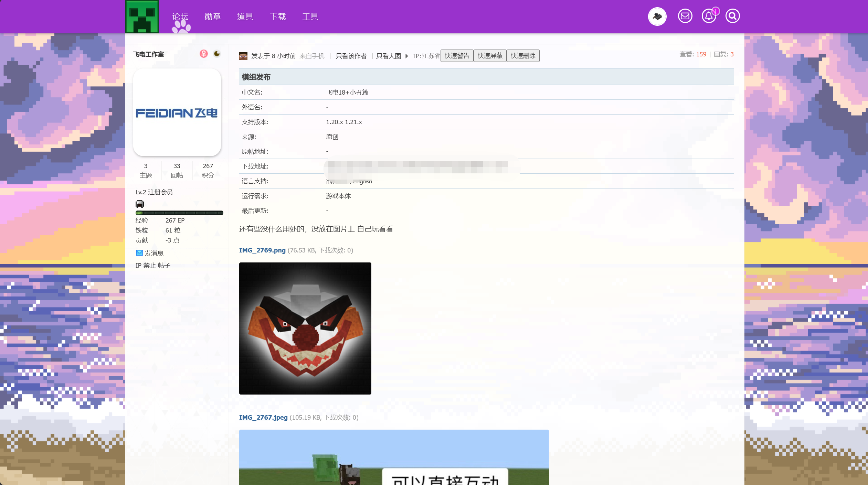
Task: Click the dark moon badge next to 飞电工作室
Action: tap(217, 54)
